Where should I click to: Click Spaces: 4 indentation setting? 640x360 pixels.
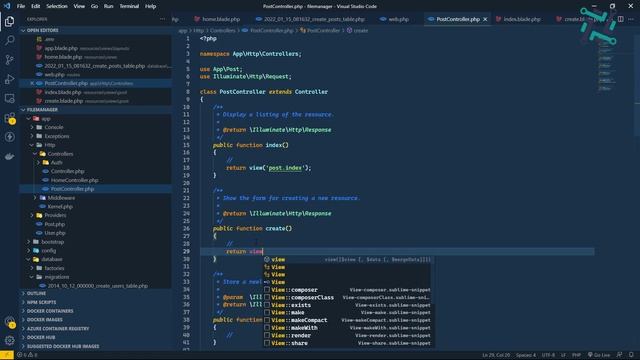(x=526, y=355)
